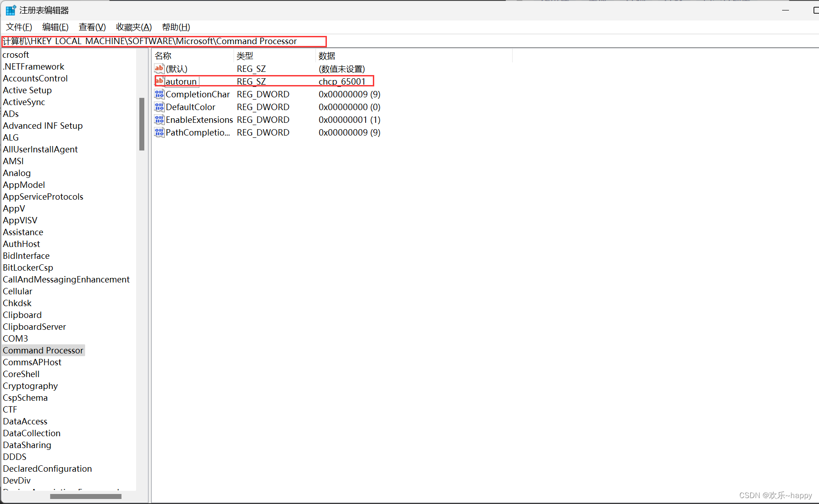Click the string icon of the autorun value
819x504 pixels.
click(x=159, y=81)
